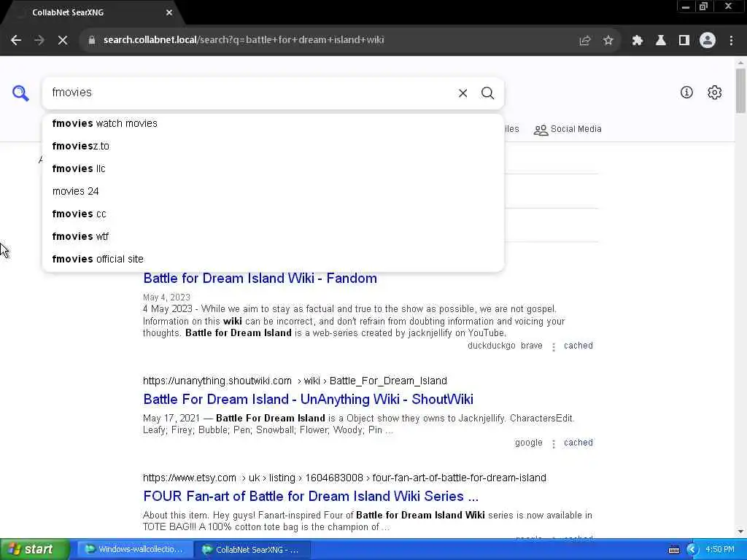
Task: Open 'Battle For Dream Island - UnAnything Wiki' result
Action: [x=309, y=399]
